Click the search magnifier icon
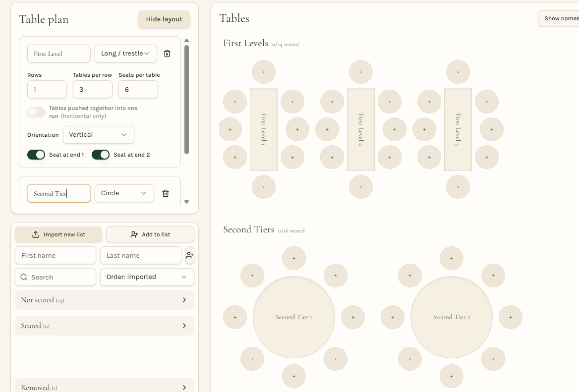 tap(24, 277)
